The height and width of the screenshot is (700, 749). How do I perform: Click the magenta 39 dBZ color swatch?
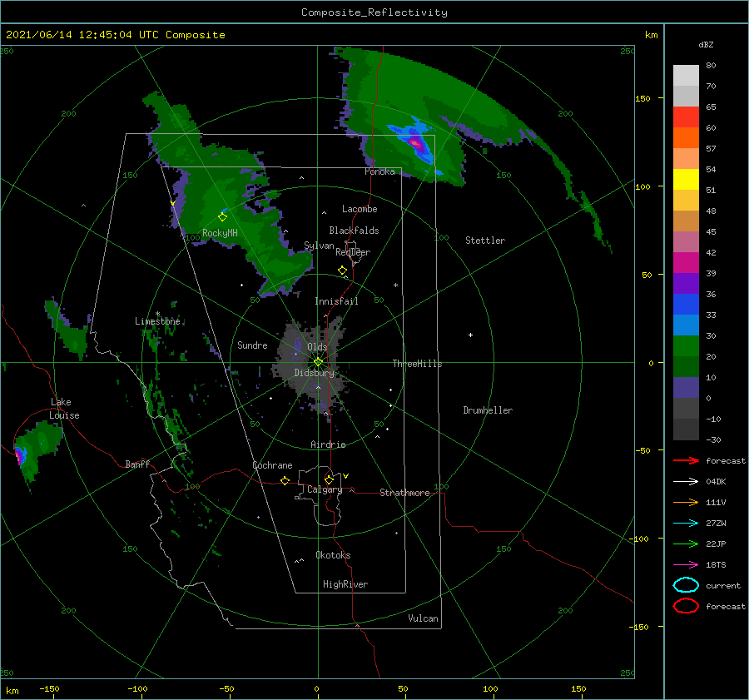(686, 262)
